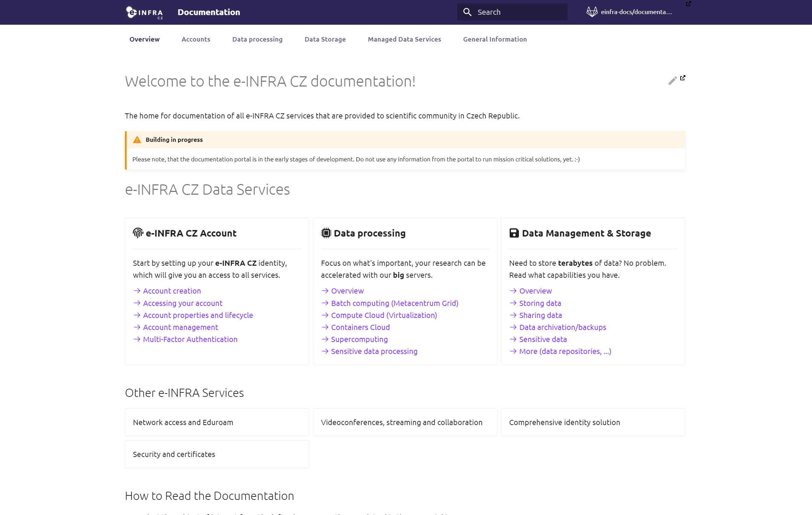This screenshot has width=812, height=515.
Task: Click the e-INFRA CZ Account card heading
Action: (191, 233)
